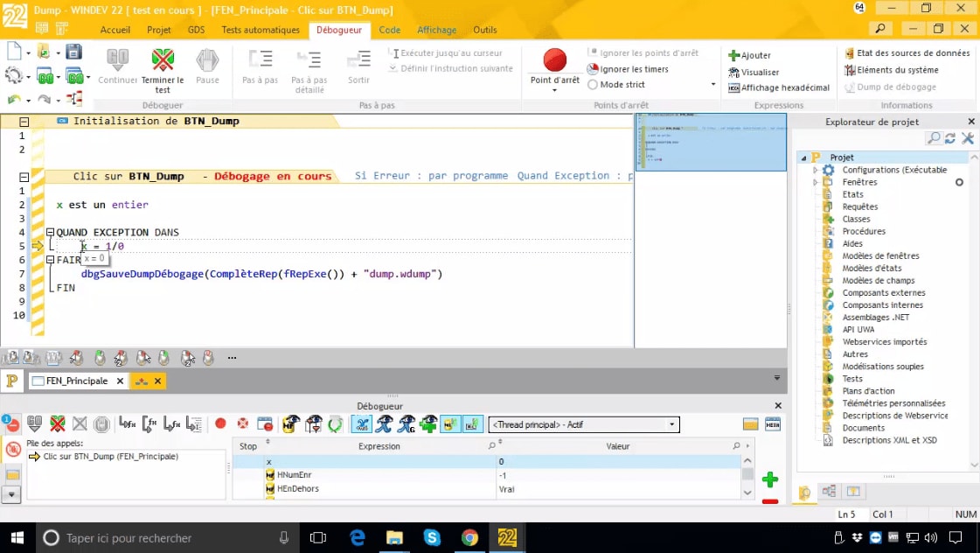Click Ajouter expression with green plus

(749, 56)
